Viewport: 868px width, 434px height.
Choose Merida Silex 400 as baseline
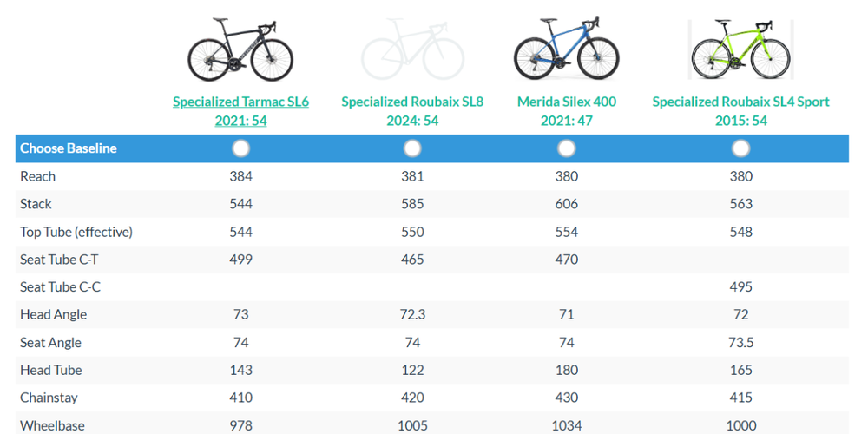pos(566,148)
